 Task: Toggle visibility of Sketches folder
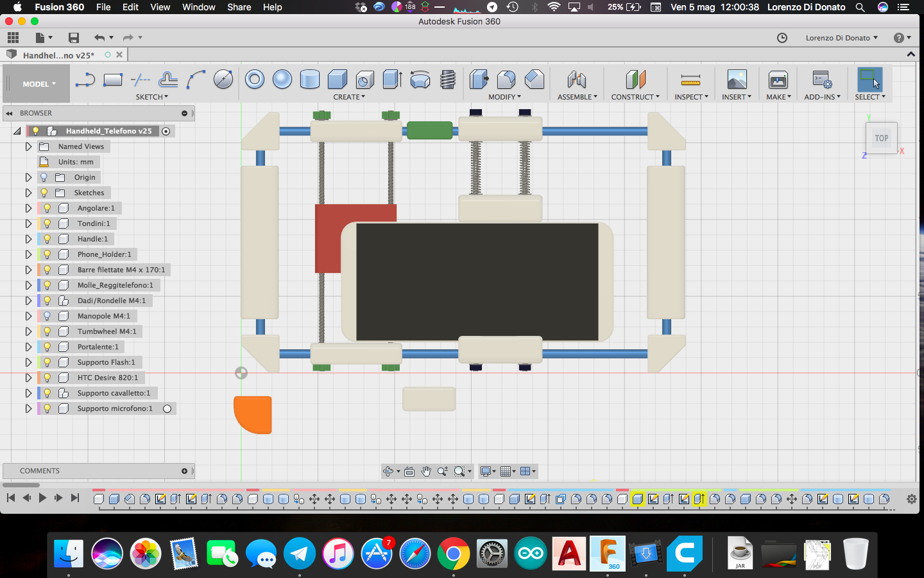[x=44, y=193]
